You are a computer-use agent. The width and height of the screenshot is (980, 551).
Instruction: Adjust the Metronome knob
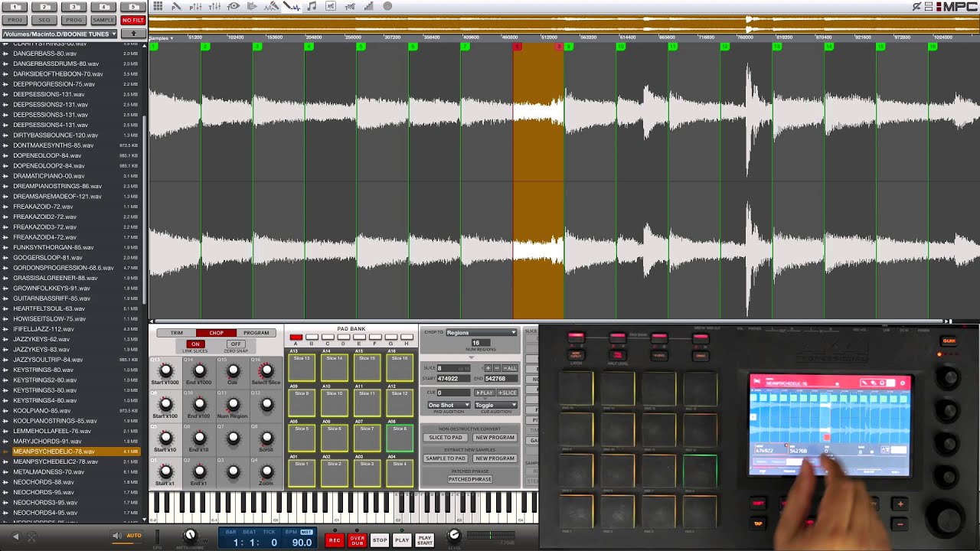point(191,535)
